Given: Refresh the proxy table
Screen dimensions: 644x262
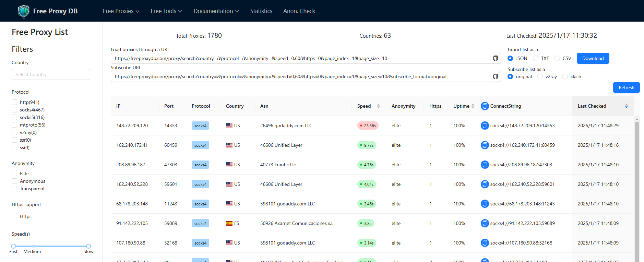Looking at the screenshot, I should [626, 87].
